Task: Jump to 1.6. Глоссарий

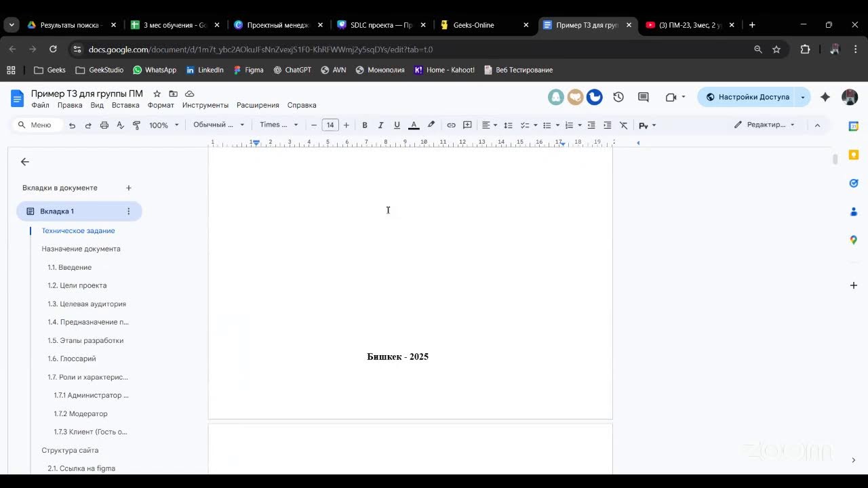Action: (72, 359)
